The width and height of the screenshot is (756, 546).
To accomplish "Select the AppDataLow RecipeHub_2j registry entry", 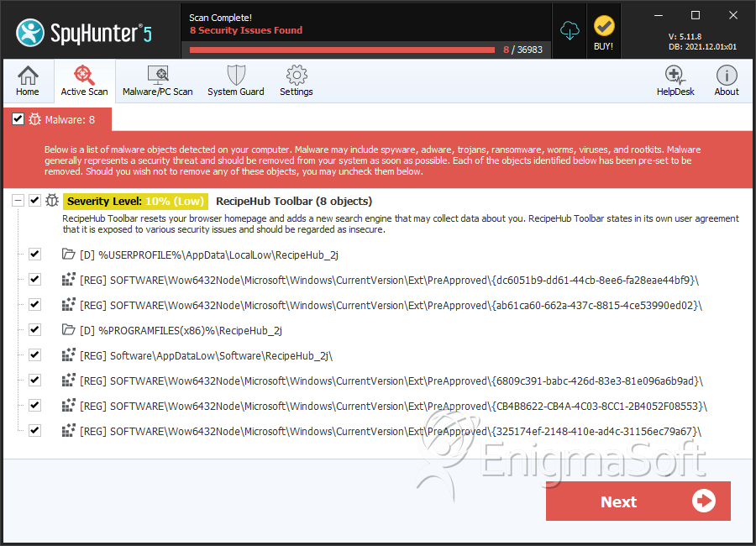I will click(x=206, y=355).
